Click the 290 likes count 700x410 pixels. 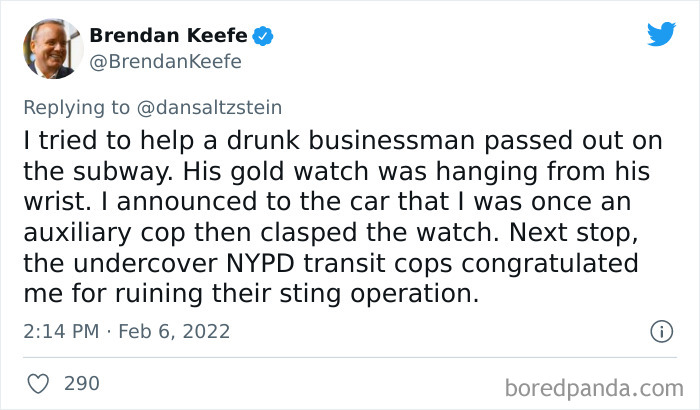pos(82,384)
